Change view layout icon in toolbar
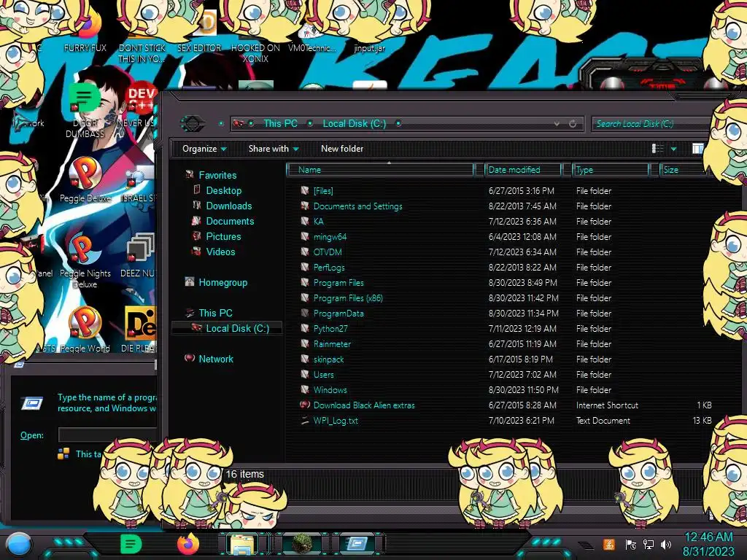This screenshot has height=560, width=747. (657, 149)
